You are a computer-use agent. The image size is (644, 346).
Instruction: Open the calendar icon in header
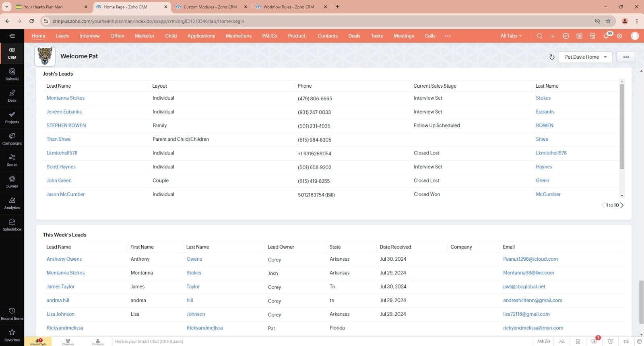579,36
